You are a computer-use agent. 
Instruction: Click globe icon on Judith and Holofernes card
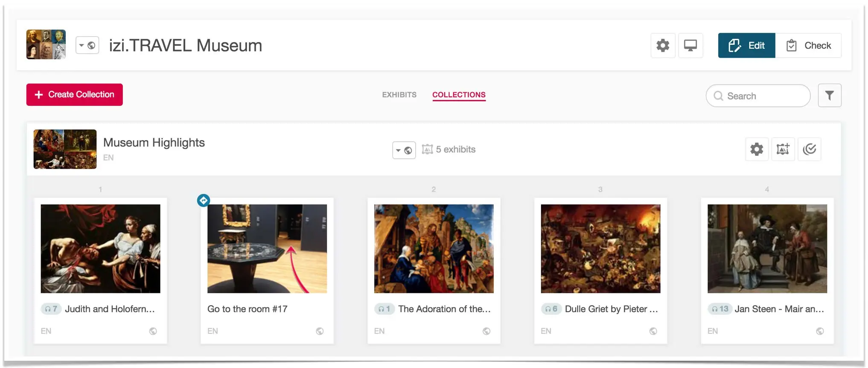click(x=153, y=331)
